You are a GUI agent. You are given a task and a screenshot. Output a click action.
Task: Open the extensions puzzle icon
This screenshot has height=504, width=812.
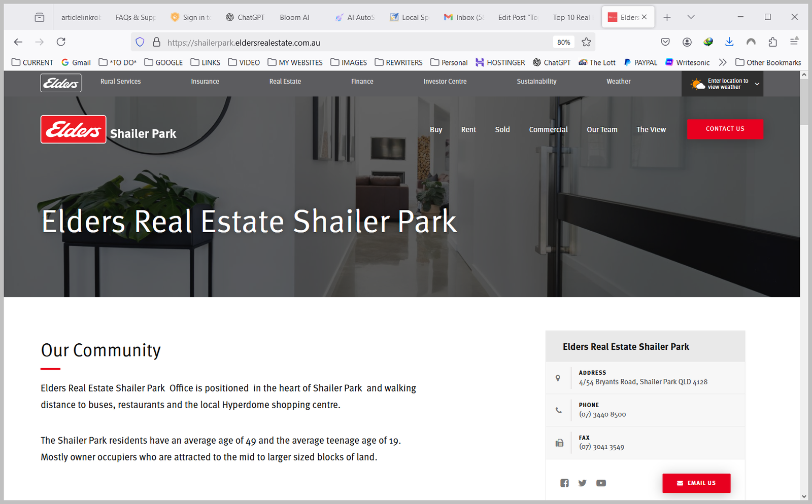772,42
